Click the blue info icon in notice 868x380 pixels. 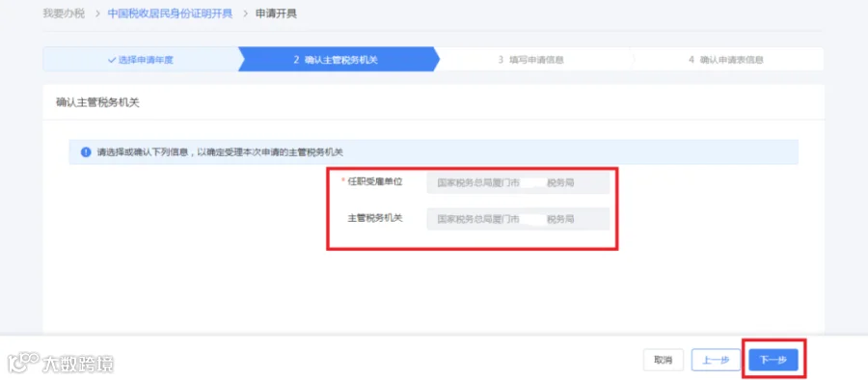[x=86, y=152]
